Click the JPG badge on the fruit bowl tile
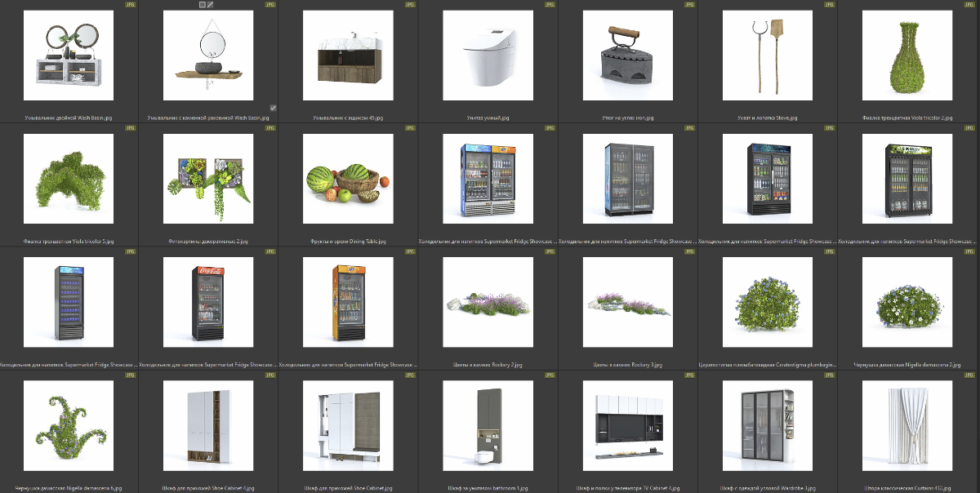 (410, 128)
